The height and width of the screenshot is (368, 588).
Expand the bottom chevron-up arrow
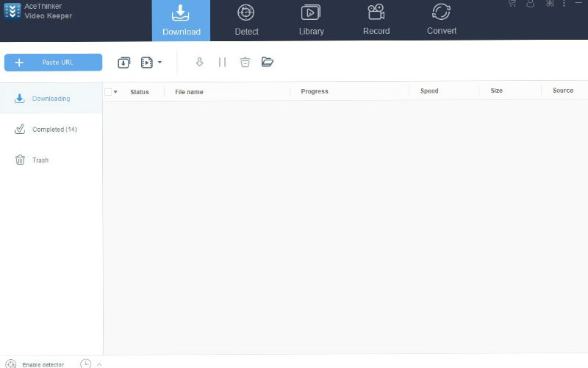(99, 364)
